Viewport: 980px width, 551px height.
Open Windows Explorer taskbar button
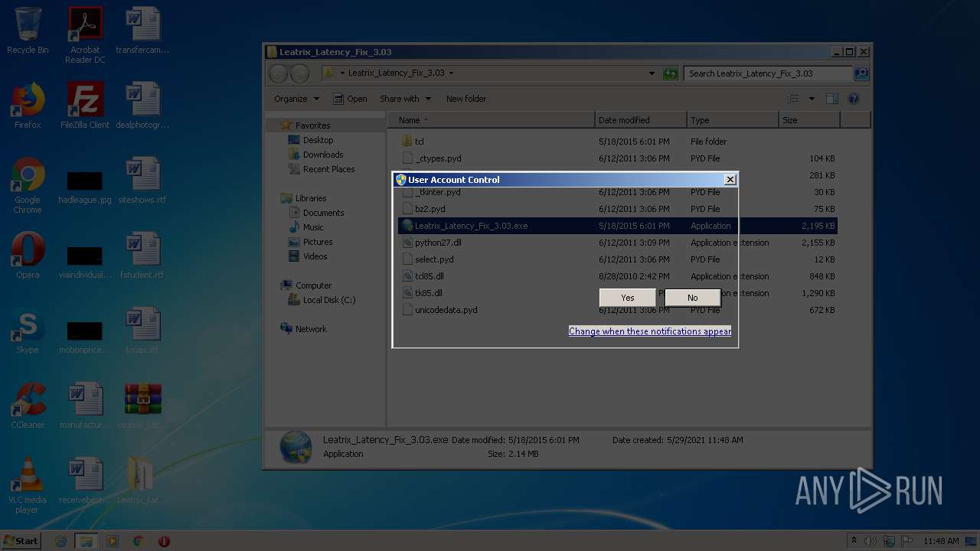point(87,541)
